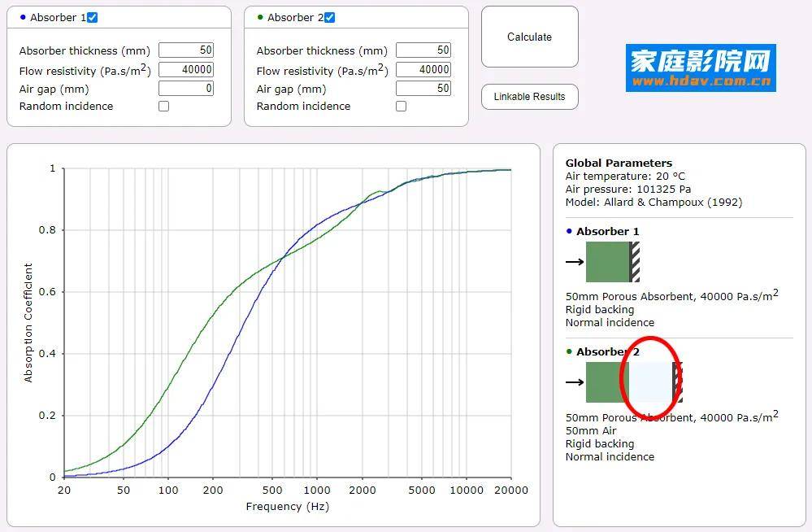The image size is (812, 532).
Task: Uncheck the Absorber 2 checkbox
Action: 329,18
